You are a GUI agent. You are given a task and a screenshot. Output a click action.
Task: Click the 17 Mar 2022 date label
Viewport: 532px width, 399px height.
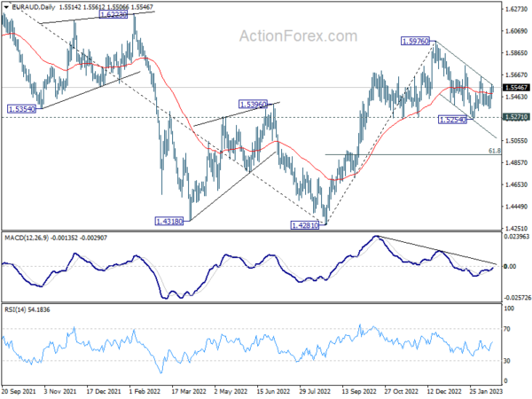tap(189, 392)
